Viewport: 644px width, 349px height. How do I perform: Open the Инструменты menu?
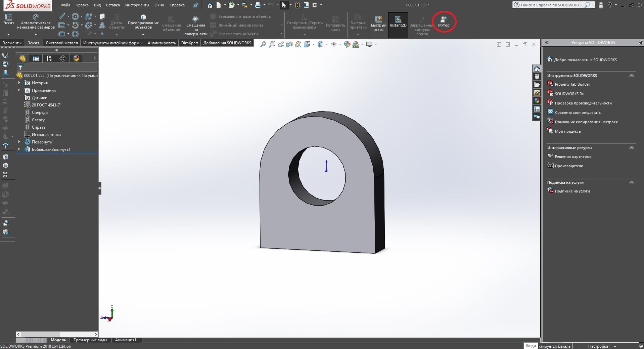point(137,5)
